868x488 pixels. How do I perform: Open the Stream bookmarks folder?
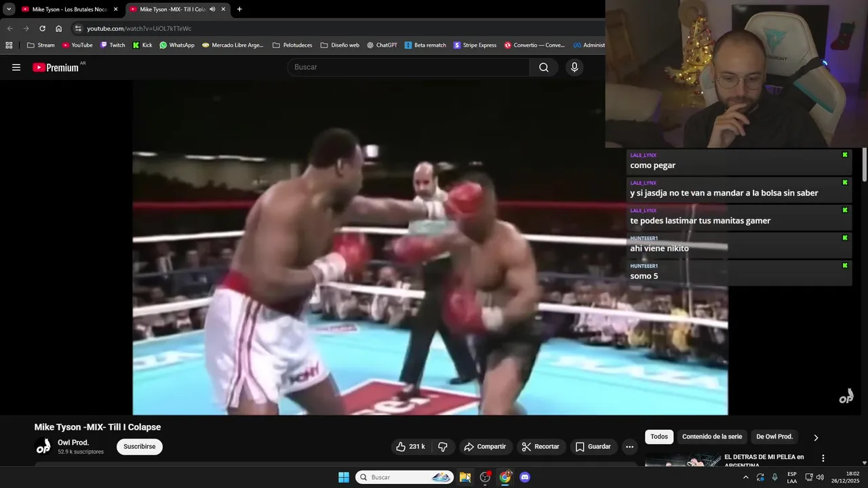tap(41, 45)
